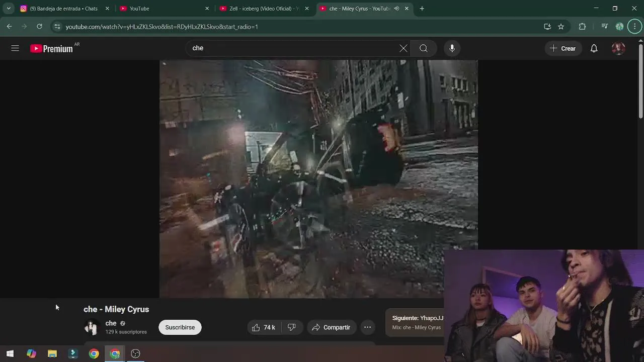Screen dimensions: 644x362
Task: Select the 129 k suscriptores text
Action: pos(126,332)
